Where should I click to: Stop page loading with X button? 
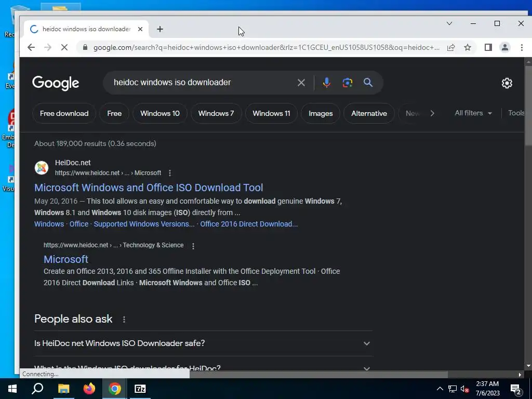[64, 47]
